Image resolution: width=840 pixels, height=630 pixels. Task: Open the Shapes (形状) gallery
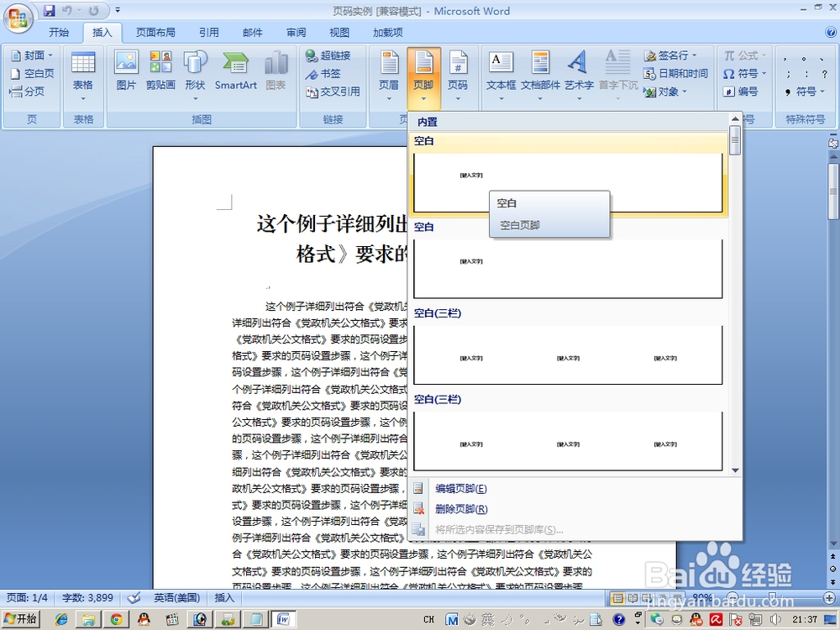click(x=195, y=76)
